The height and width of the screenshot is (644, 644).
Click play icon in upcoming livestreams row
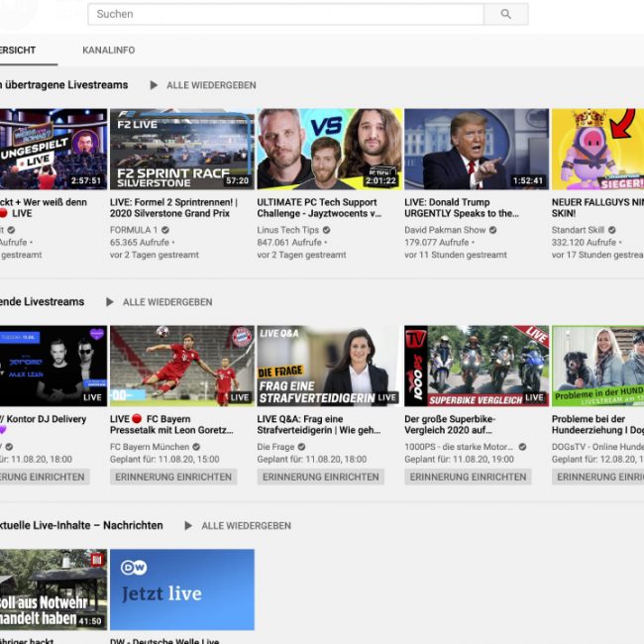pyautogui.click(x=110, y=302)
